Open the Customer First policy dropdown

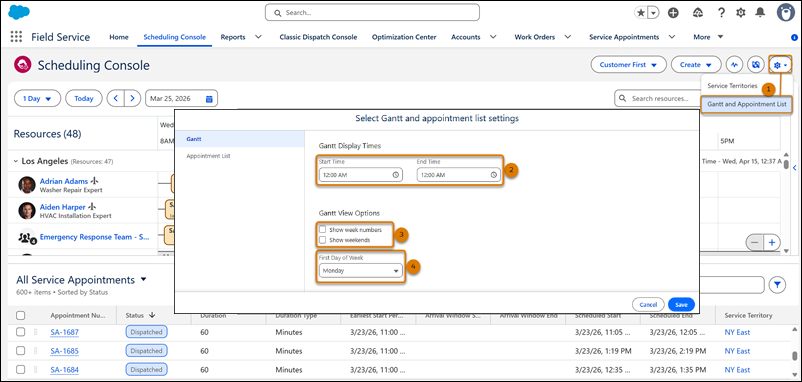pyautogui.click(x=629, y=65)
